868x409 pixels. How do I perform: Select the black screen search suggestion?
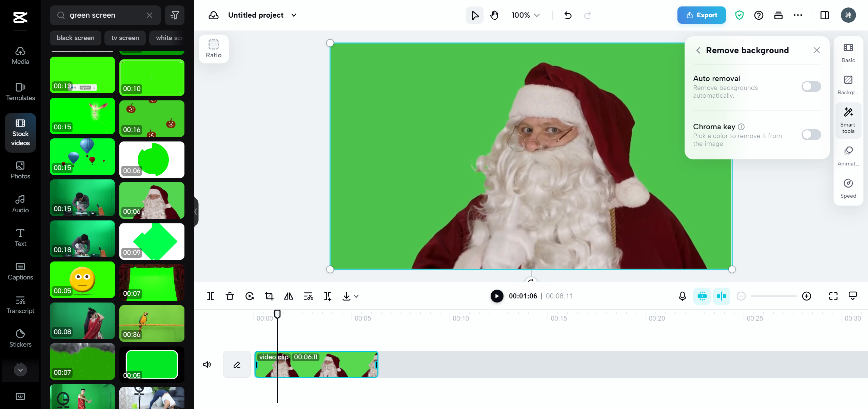click(75, 38)
